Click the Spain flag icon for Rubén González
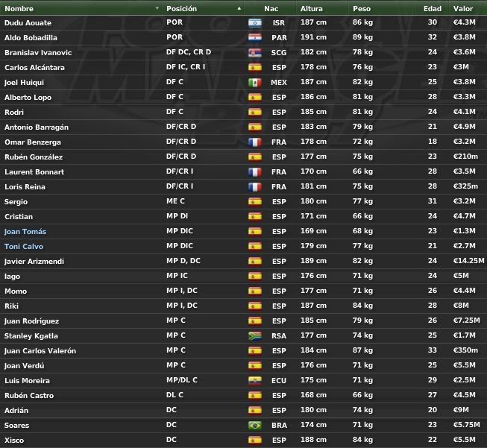 [x=255, y=157]
